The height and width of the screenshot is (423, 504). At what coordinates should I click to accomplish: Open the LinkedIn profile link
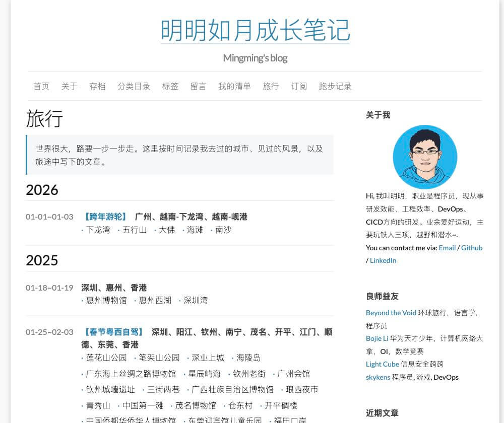[x=383, y=260]
